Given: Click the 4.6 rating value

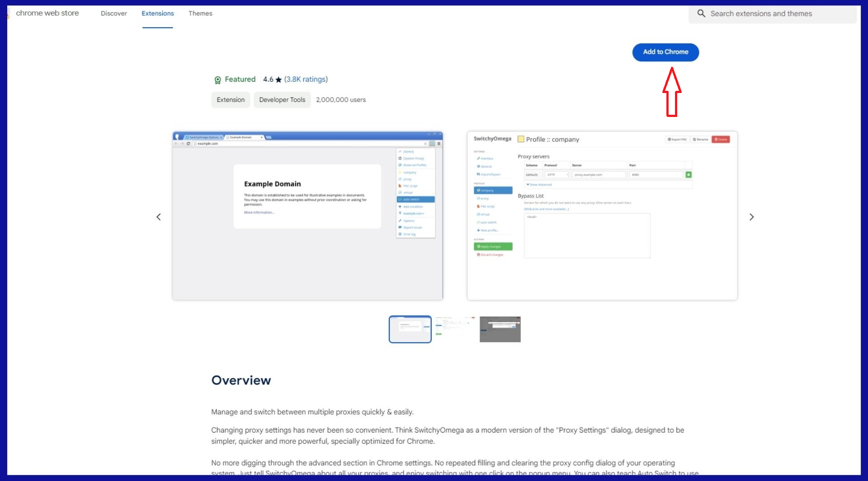Looking at the screenshot, I should pos(268,79).
